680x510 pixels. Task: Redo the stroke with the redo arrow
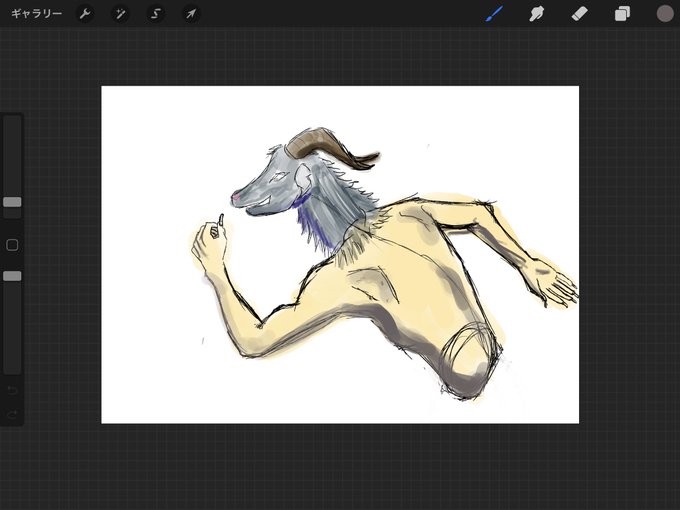[x=12, y=415]
